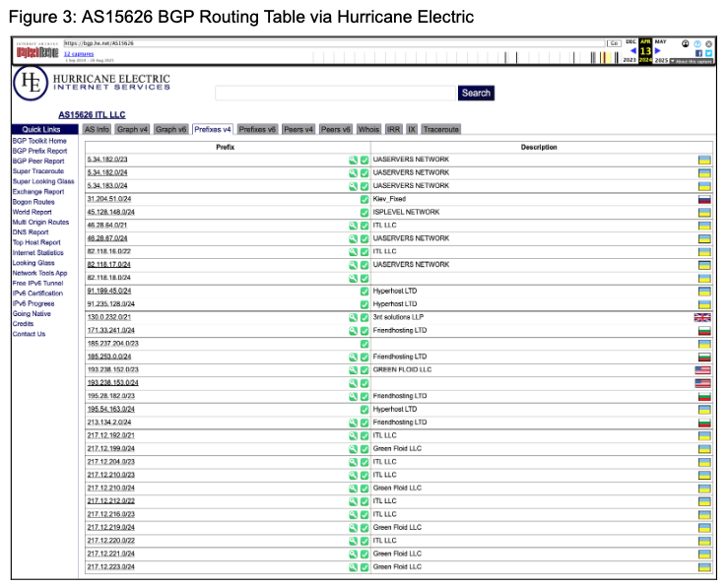This screenshot has height=588, width=728.
Task: Click the Search button
Action: point(476,93)
